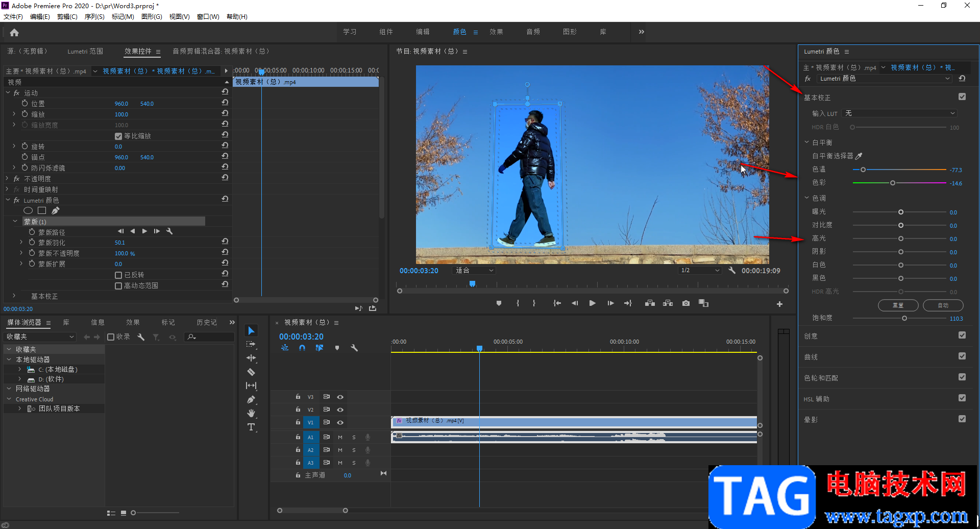The width and height of the screenshot is (980, 529).
Task: Enable the mask Inverted checkbox
Action: 118,275
